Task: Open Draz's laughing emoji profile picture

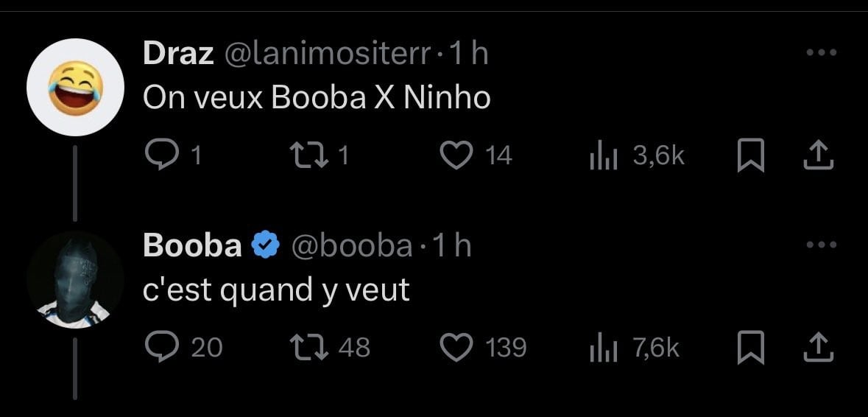Action: pyautogui.click(x=75, y=87)
